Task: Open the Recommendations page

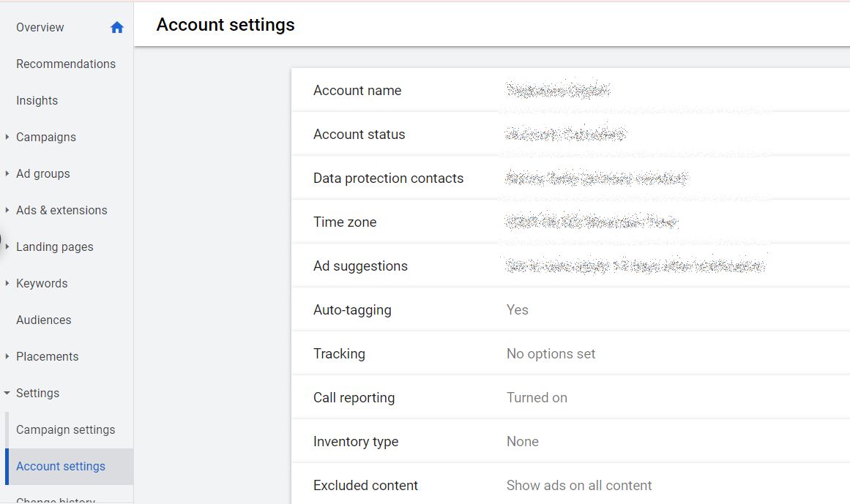Action: point(65,64)
